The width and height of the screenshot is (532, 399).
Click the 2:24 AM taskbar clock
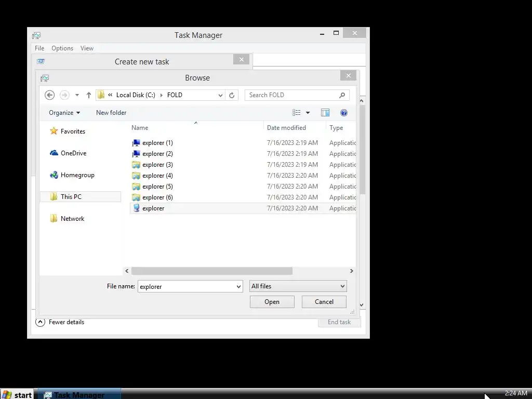(516, 393)
